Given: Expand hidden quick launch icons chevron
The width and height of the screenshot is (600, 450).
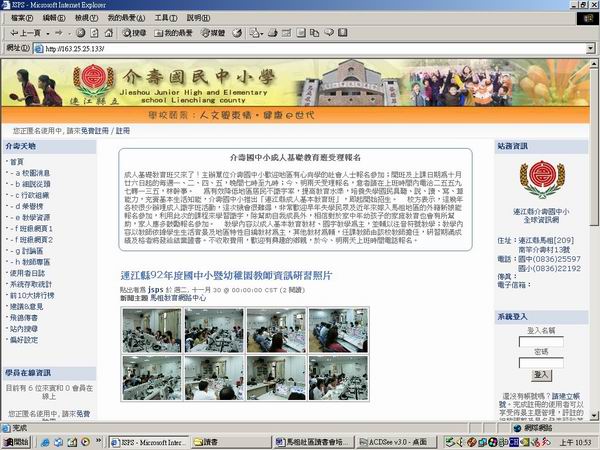Looking at the screenshot, I should 98,440.
